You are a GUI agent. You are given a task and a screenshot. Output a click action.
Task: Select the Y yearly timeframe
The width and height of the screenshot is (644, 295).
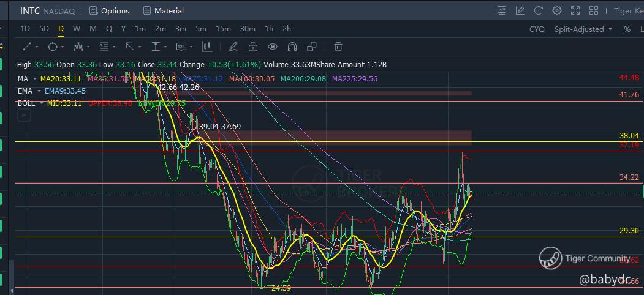point(123,29)
